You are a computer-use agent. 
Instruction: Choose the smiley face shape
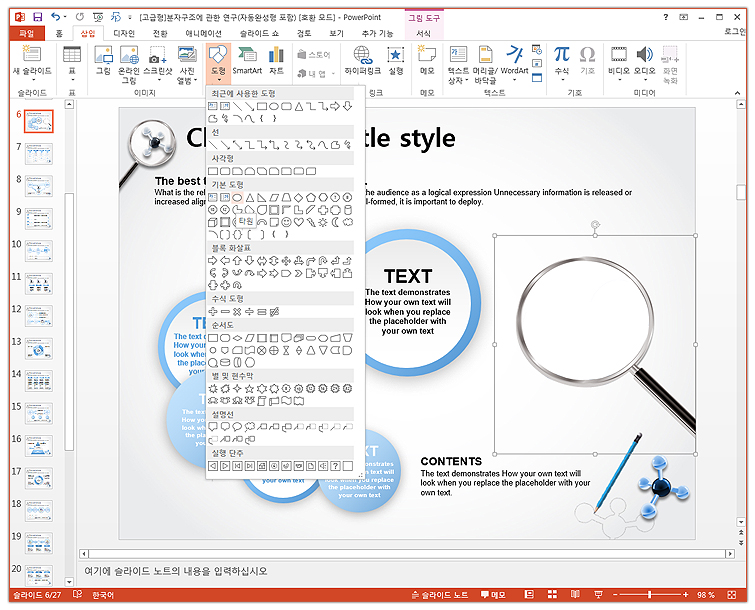(286, 222)
